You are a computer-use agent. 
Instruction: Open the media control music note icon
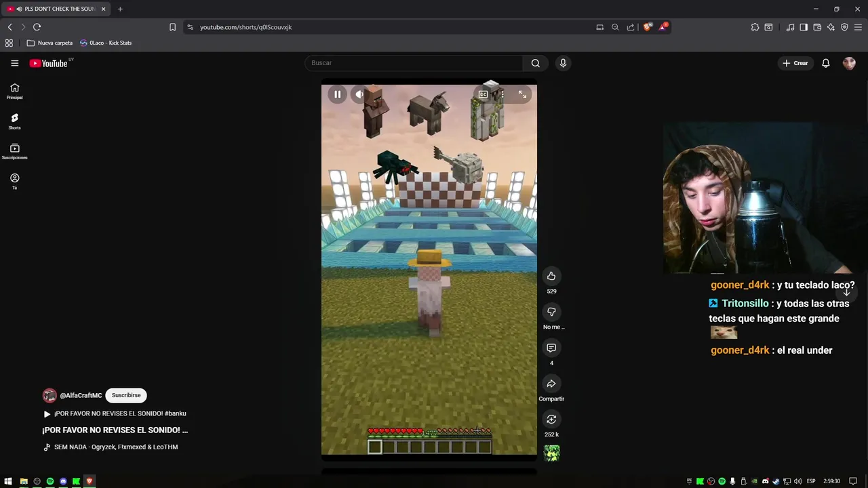(790, 27)
